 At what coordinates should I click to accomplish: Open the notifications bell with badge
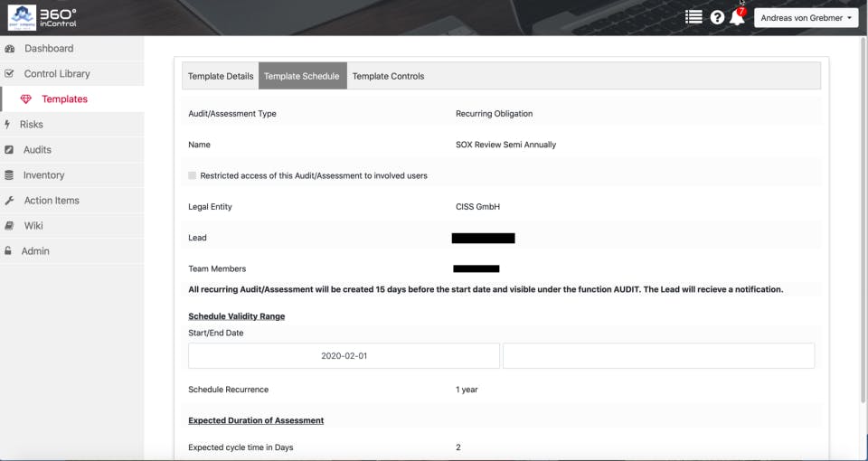point(738,16)
